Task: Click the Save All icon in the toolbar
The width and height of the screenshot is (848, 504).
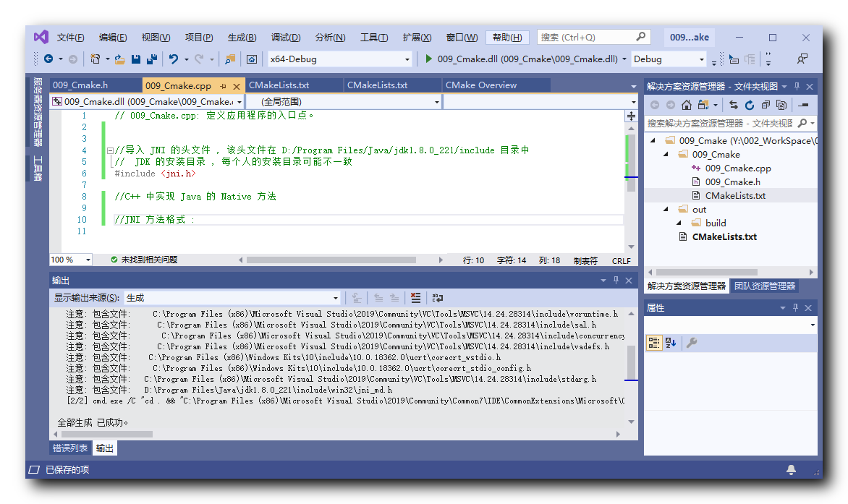Action: coord(150,59)
